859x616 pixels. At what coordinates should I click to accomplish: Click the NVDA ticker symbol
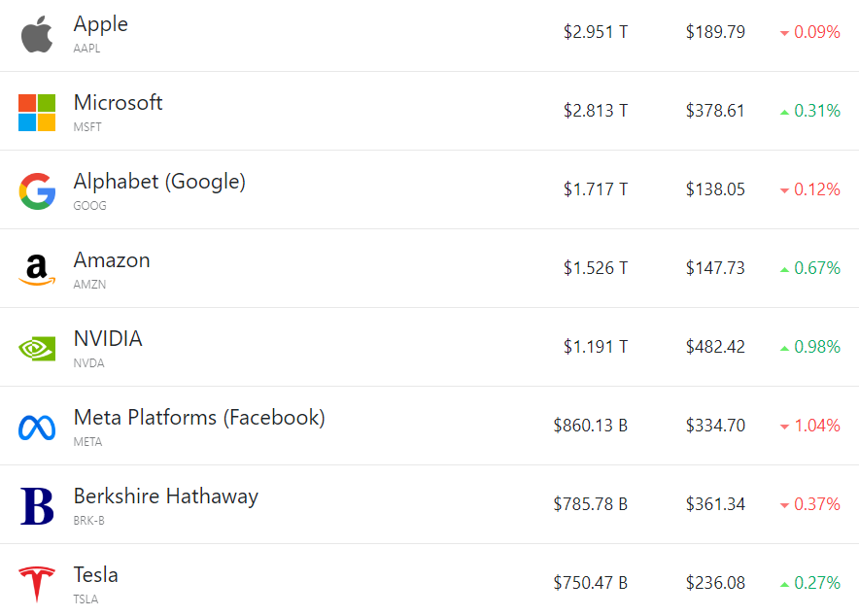88,363
